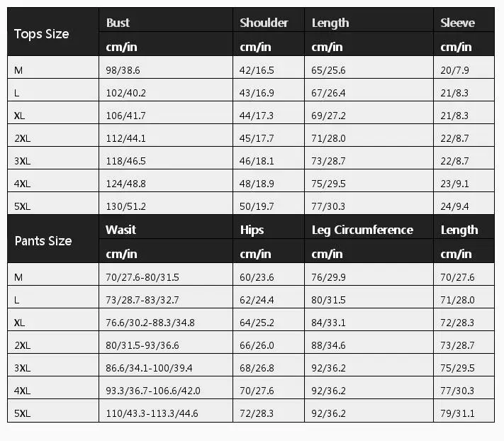The height and width of the screenshot is (441, 504).
Task: Click the Tops Size header cell
Action: click(x=42, y=34)
